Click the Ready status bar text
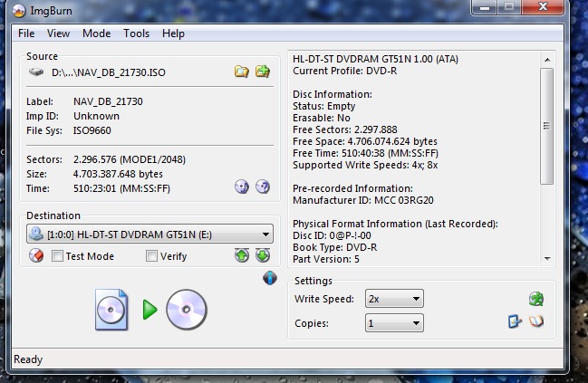 (28, 359)
